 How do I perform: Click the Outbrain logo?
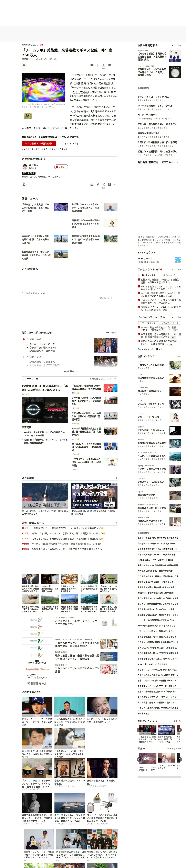coord(106,298)
